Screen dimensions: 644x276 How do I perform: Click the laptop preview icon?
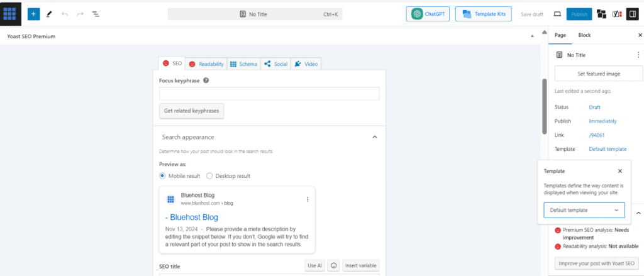tap(557, 14)
